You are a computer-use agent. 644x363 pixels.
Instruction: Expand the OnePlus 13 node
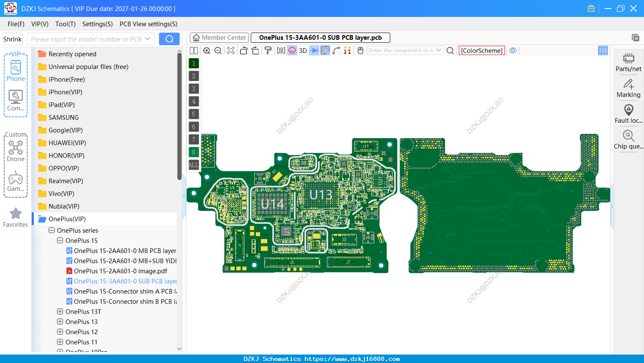(x=60, y=322)
